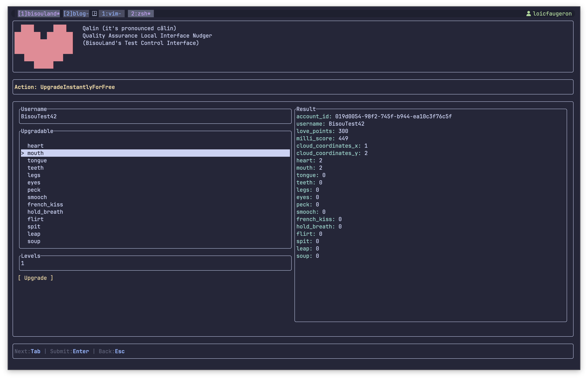Select tongue in Upgradable list
588x379 pixels.
point(37,160)
